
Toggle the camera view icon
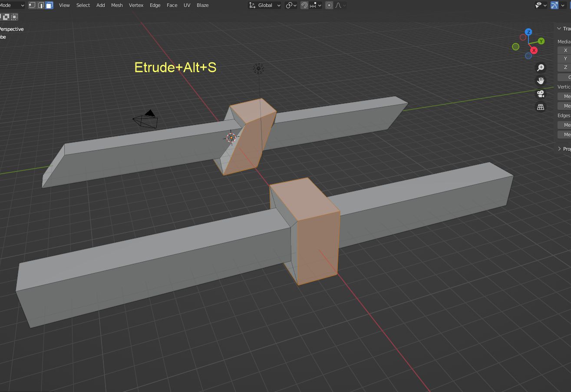pos(541,93)
